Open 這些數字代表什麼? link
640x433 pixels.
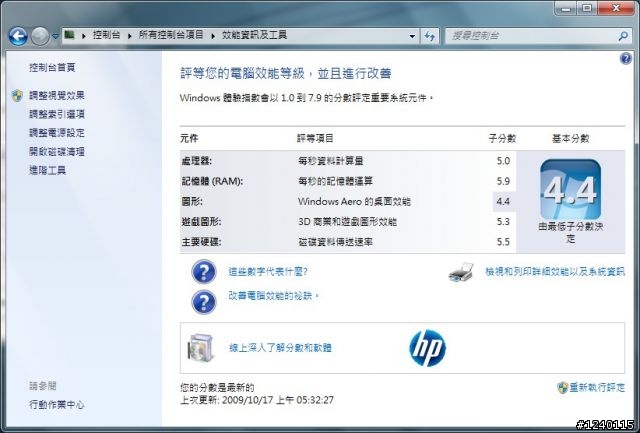coord(268,272)
